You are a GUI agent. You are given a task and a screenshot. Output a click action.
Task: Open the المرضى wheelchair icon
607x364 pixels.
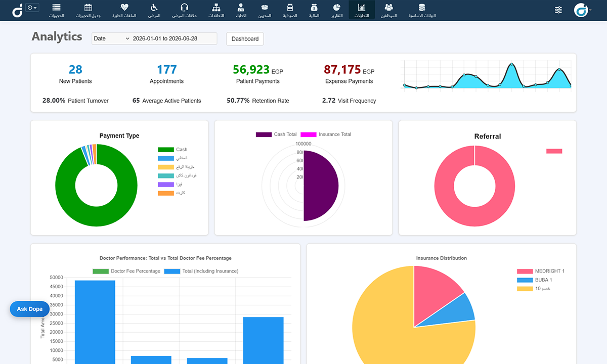coord(154,8)
